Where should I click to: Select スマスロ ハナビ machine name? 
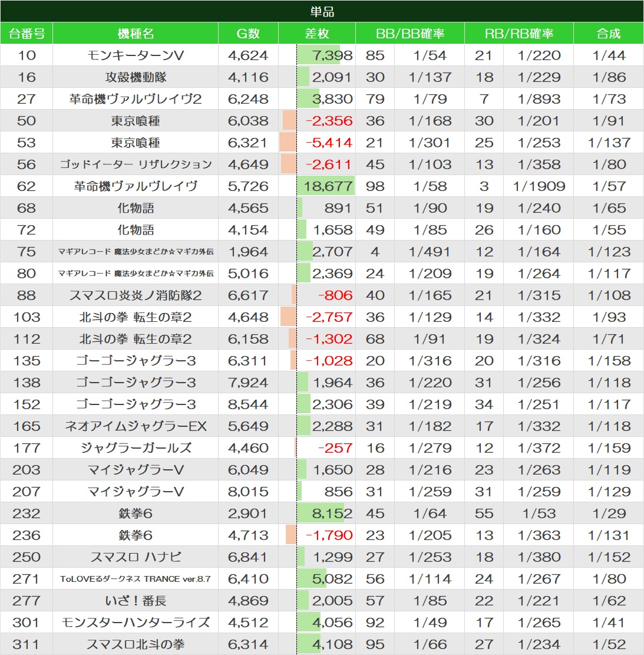pyautogui.click(x=136, y=557)
